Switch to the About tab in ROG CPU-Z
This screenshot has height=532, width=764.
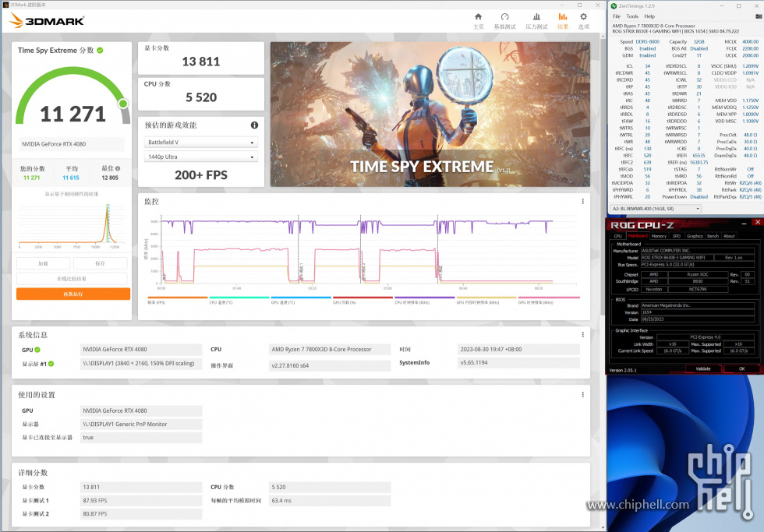coord(729,236)
